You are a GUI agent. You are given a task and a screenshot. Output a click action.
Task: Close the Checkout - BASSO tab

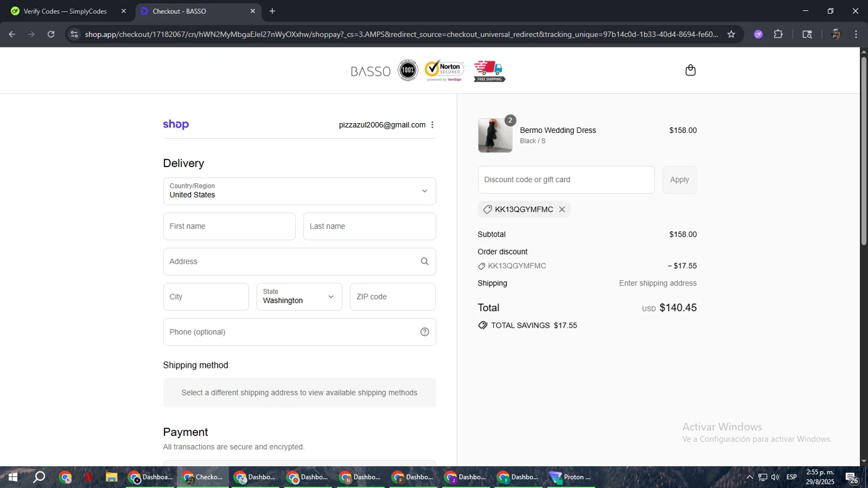pos(253,11)
